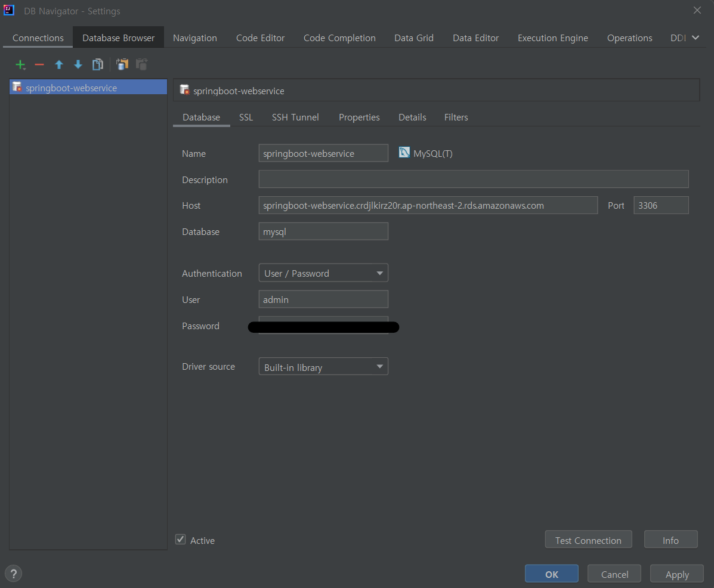Screen dimensions: 714x588
Task: Click the IntelliJ logo in the title bar
Action: coord(9,10)
